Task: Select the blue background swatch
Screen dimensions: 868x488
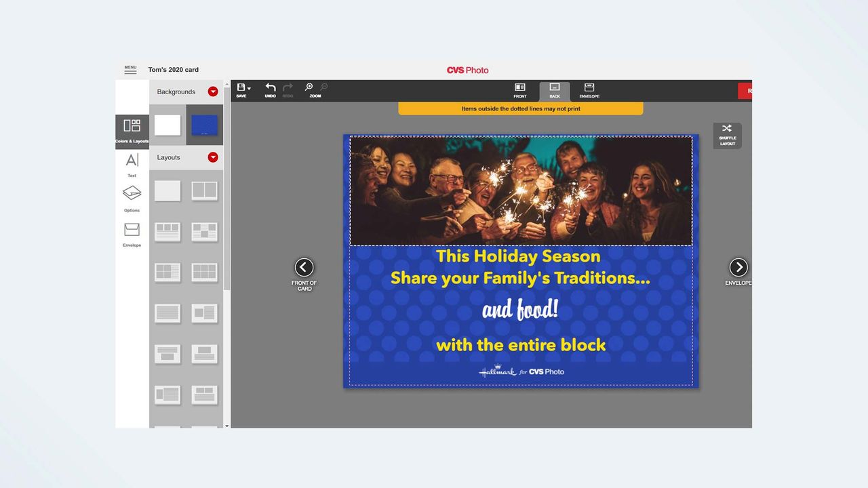Action: 205,125
